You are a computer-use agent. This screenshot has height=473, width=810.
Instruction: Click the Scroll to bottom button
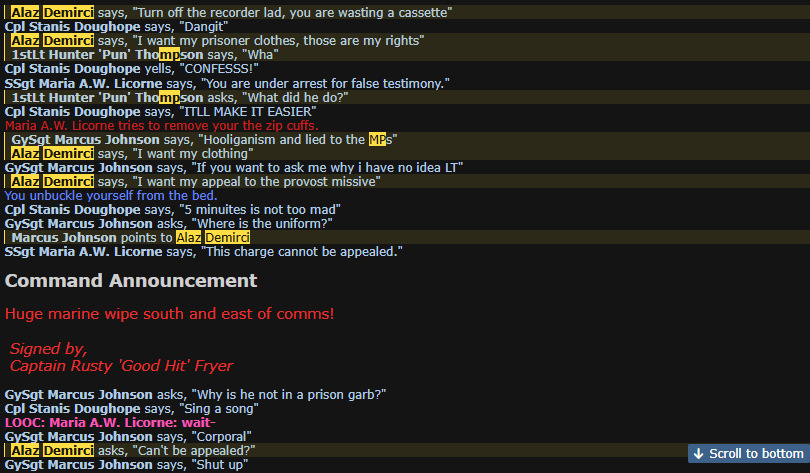(x=749, y=453)
